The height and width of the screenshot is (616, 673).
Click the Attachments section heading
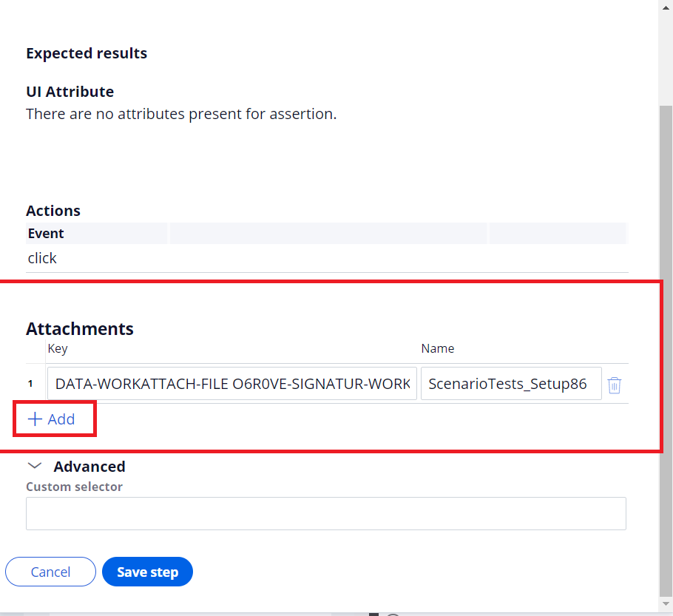point(80,329)
